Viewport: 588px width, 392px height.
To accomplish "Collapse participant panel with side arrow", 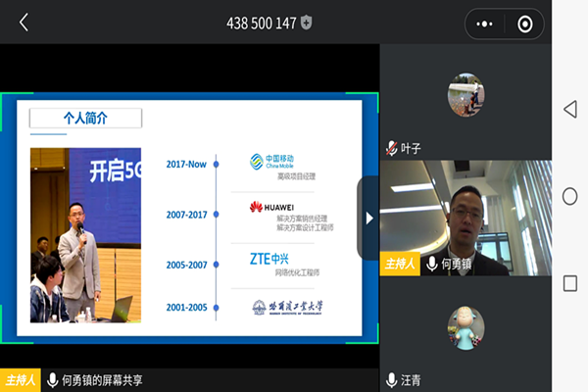I will pos(368,218).
